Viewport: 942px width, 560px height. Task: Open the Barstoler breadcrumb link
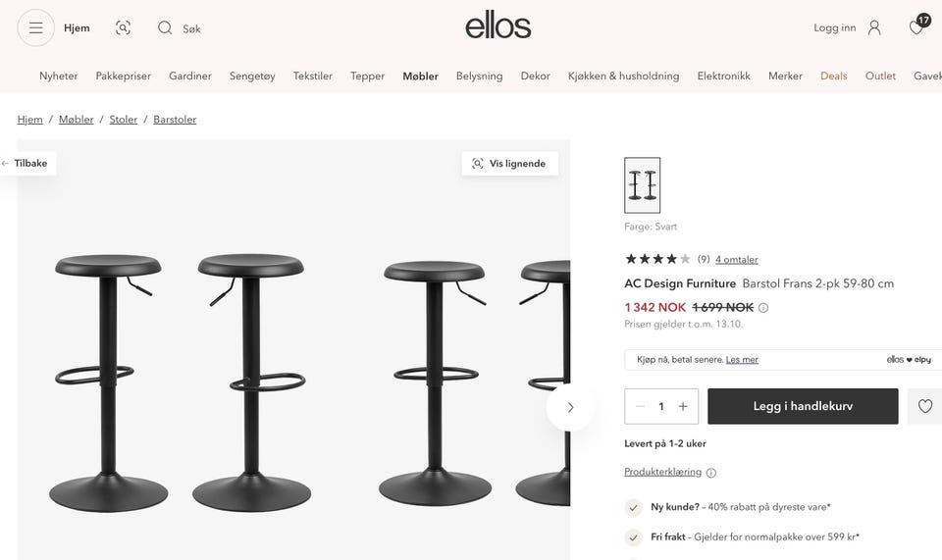tap(175, 120)
